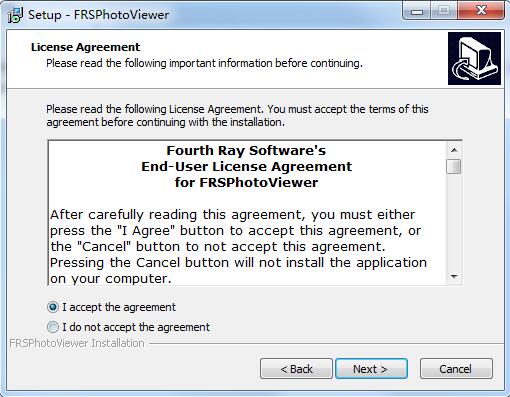Click the license text scrollbar thumb
The image size is (510, 397).
(454, 166)
